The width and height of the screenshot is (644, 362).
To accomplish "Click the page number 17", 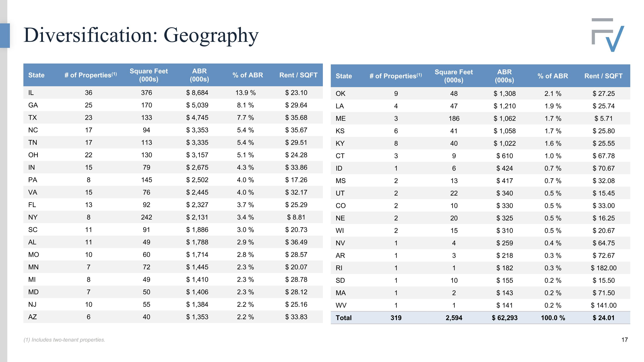I will 624,340.
